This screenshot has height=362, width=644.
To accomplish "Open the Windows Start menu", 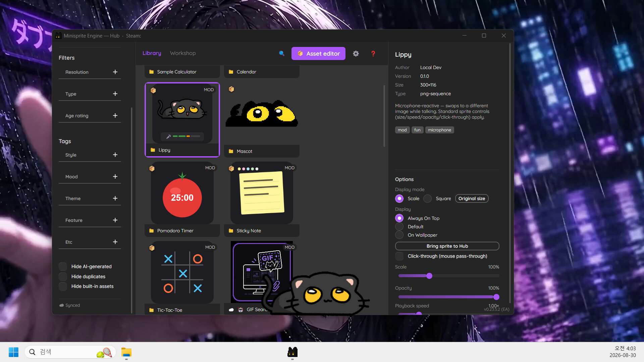I will click(x=13, y=352).
